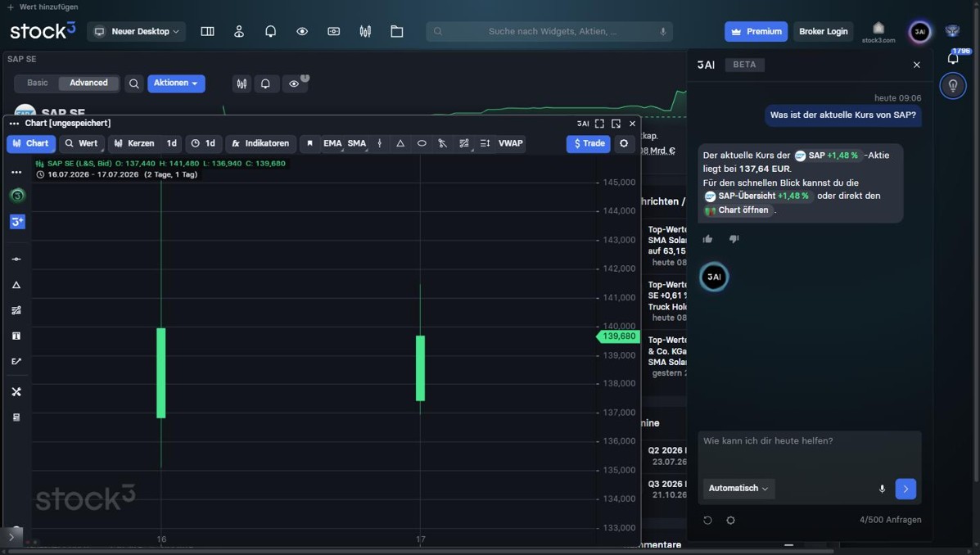This screenshot has width=980, height=555.
Task: Open chart settings gear next to Trade
Action: tap(624, 143)
